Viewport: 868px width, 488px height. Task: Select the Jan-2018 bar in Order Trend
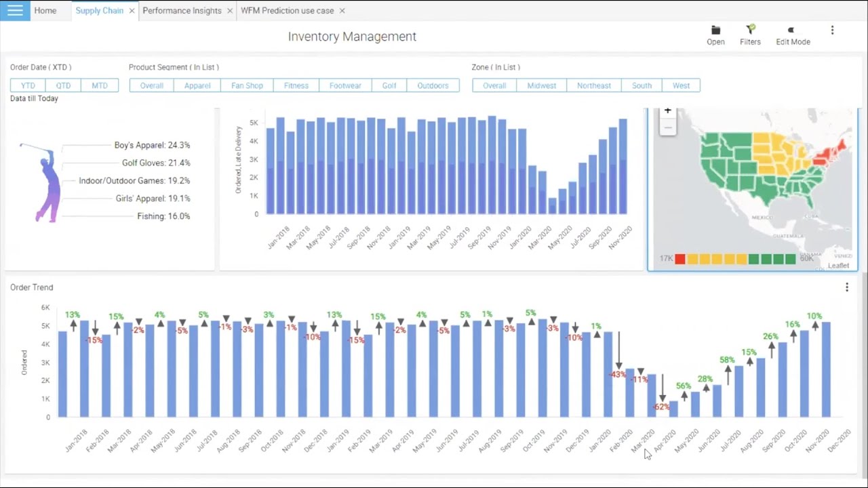(62, 374)
